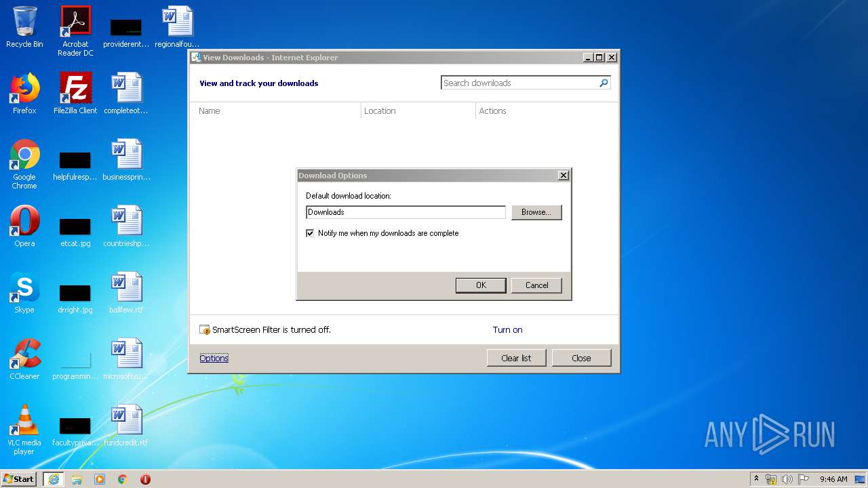
Task: Click the taskbar clock showing 9:46 AM
Action: pos(833,479)
